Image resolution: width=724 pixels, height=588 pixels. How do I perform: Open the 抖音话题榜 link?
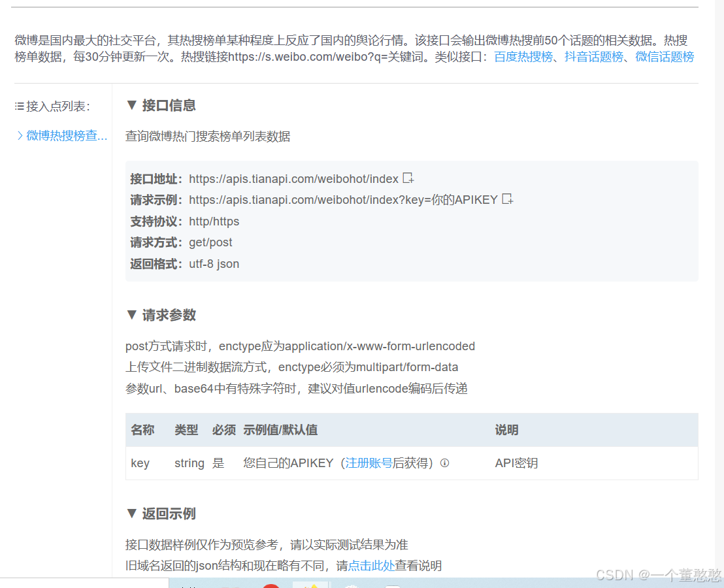pyautogui.click(x=594, y=57)
